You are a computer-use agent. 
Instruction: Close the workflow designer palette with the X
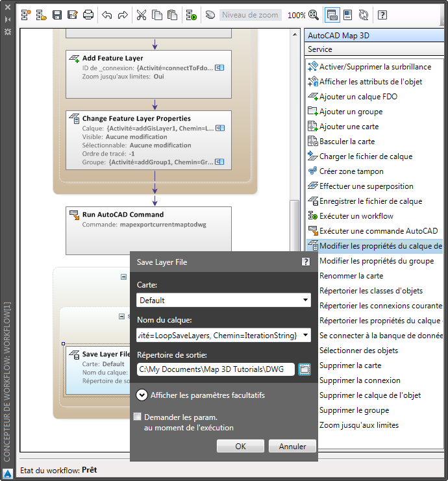pos(8,6)
